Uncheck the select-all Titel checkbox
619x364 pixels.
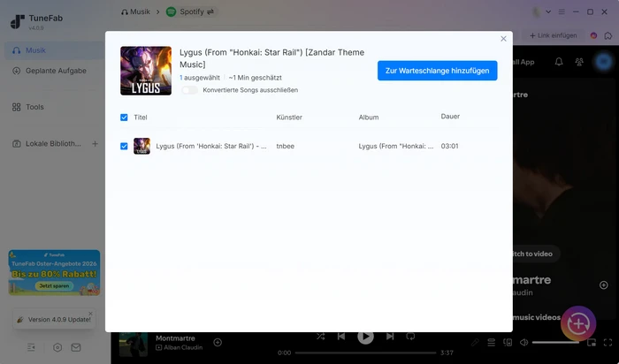click(124, 118)
